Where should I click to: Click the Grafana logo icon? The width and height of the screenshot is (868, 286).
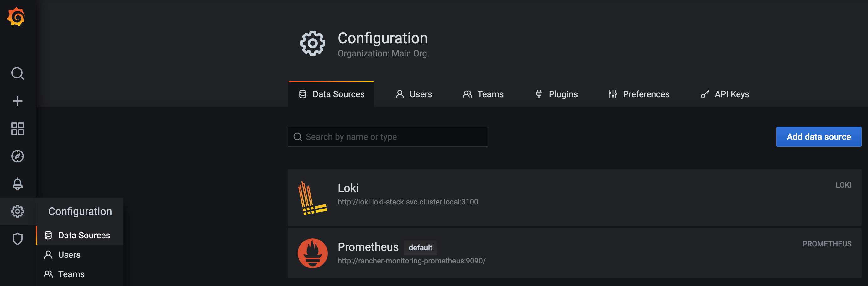(x=17, y=17)
